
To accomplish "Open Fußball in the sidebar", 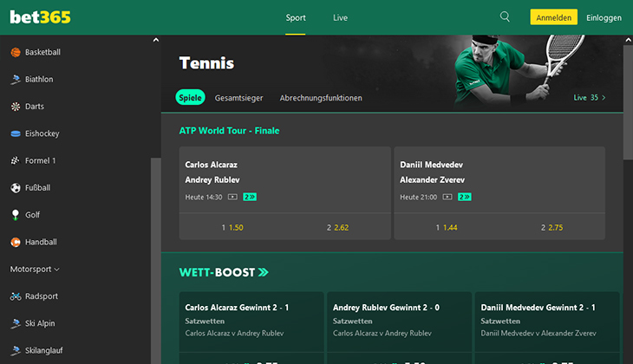I will (x=37, y=188).
